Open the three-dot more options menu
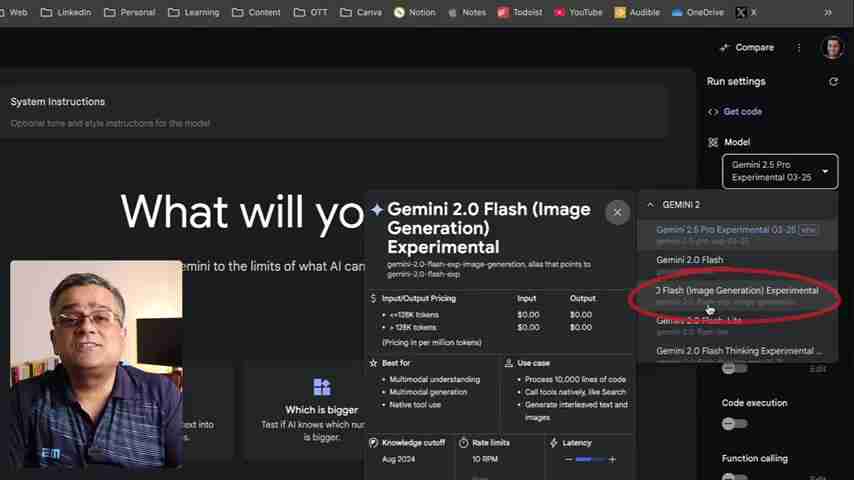This screenshot has width=854, height=480. click(x=798, y=48)
